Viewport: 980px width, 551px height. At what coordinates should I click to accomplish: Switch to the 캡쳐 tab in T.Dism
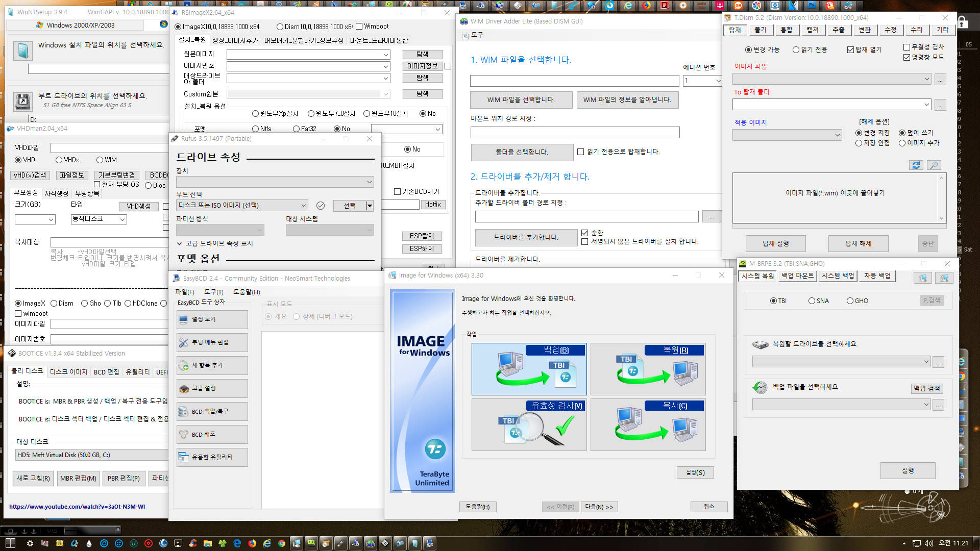813,30
